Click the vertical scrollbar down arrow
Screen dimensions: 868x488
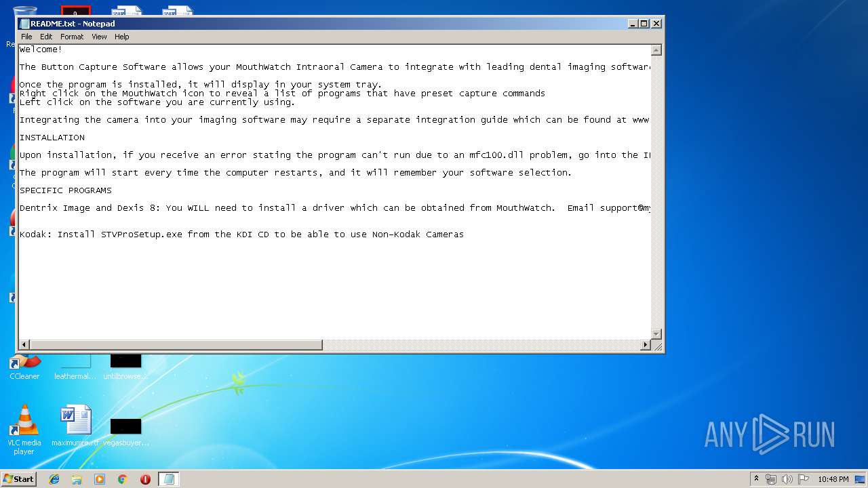tap(656, 334)
